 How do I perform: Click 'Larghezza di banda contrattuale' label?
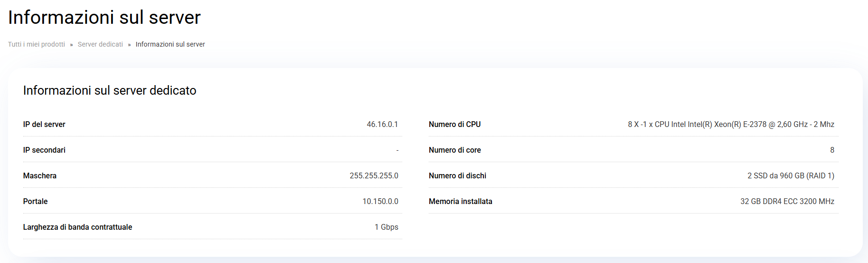[x=77, y=227]
